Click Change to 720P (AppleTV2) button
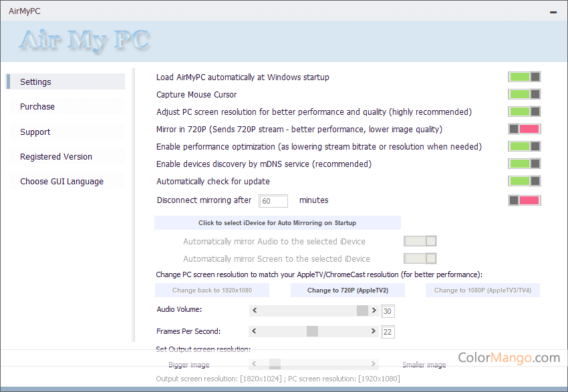 pyautogui.click(x=347, y=290)
